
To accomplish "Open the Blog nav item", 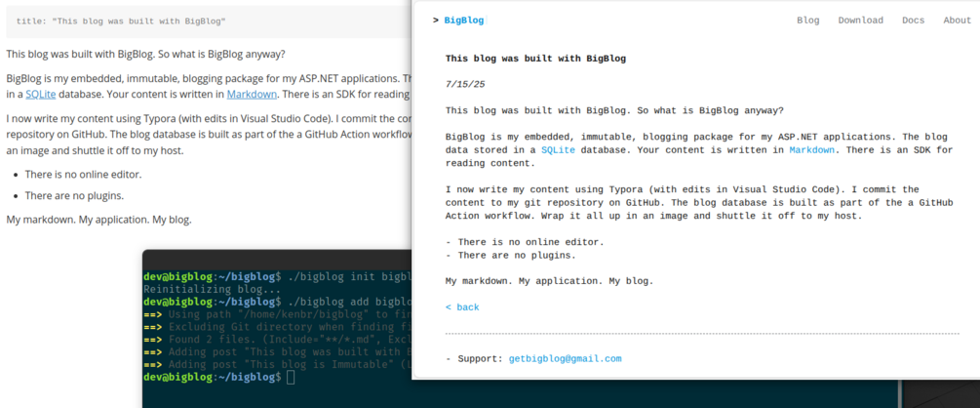I will (808, 20).
